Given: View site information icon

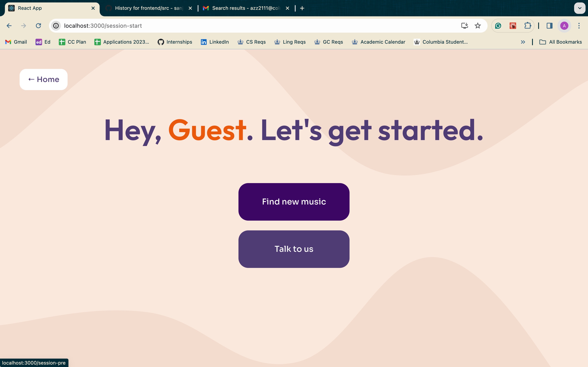Looking at the screenshot, I should [x=56, y=26].
